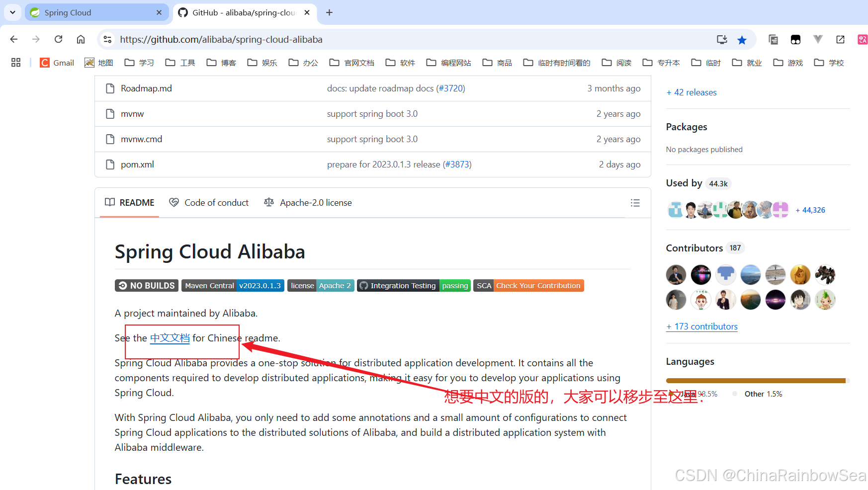Open pull request #3720 link
The height and width of the screenshot is (490, 868).
(451, 88)
